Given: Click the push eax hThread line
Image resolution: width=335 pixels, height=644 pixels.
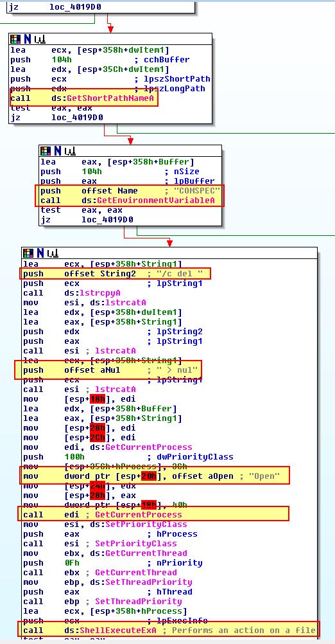Looking at the screenshot, I should coord(107,592).
